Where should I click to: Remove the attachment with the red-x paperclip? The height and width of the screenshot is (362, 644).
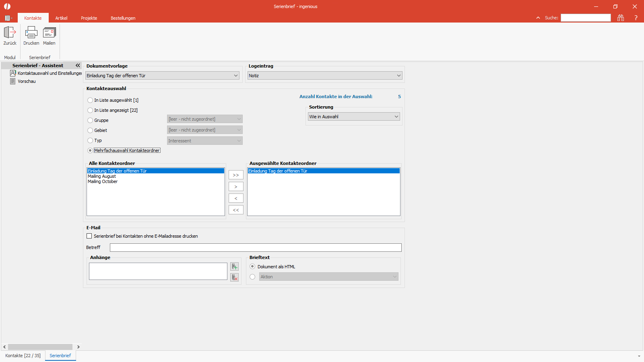coord(234,277)
